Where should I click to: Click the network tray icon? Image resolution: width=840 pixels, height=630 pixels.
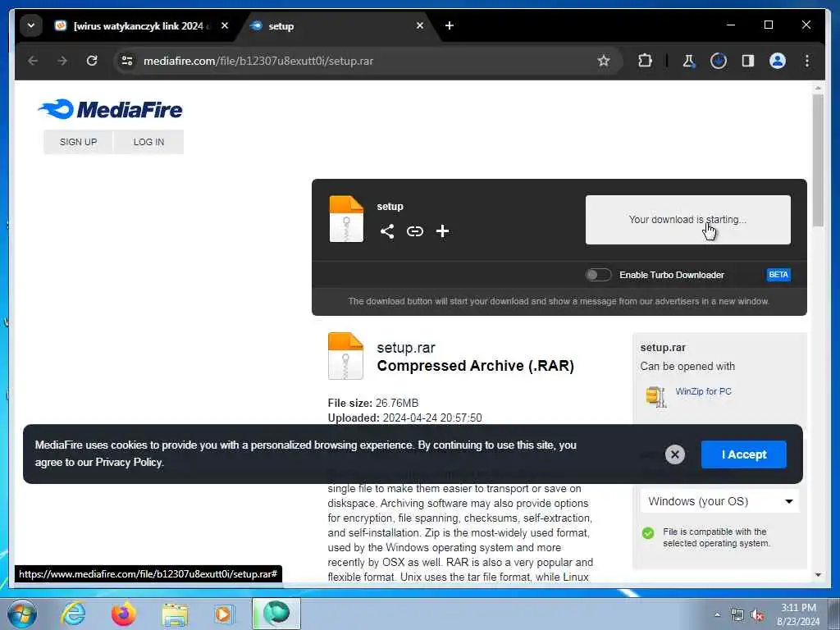point(737,615)
